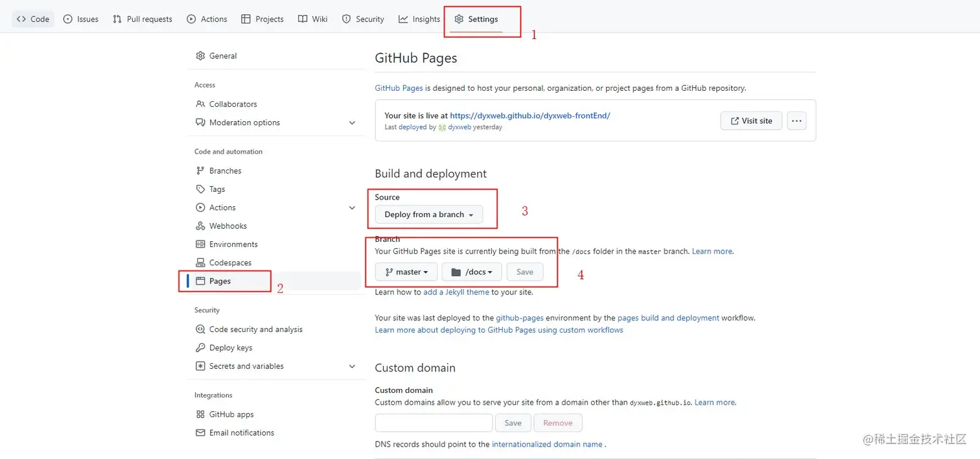The image size is (980, 459).
Task: Switch to the Pull requests tab
Action: [x=143, y=19]
